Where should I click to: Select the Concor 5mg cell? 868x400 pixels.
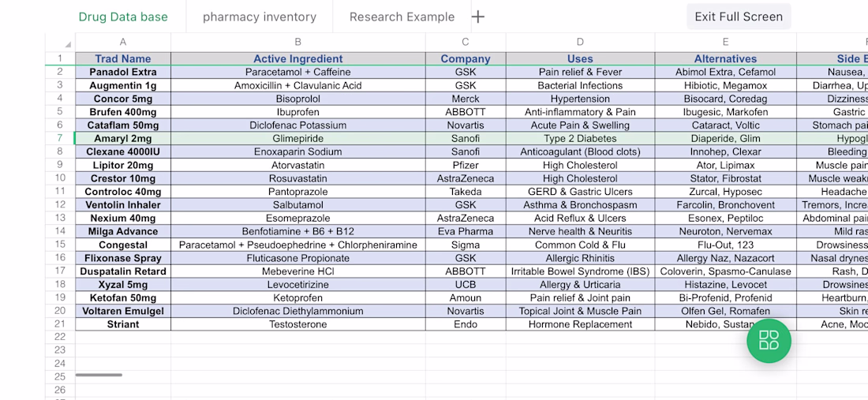123,99
